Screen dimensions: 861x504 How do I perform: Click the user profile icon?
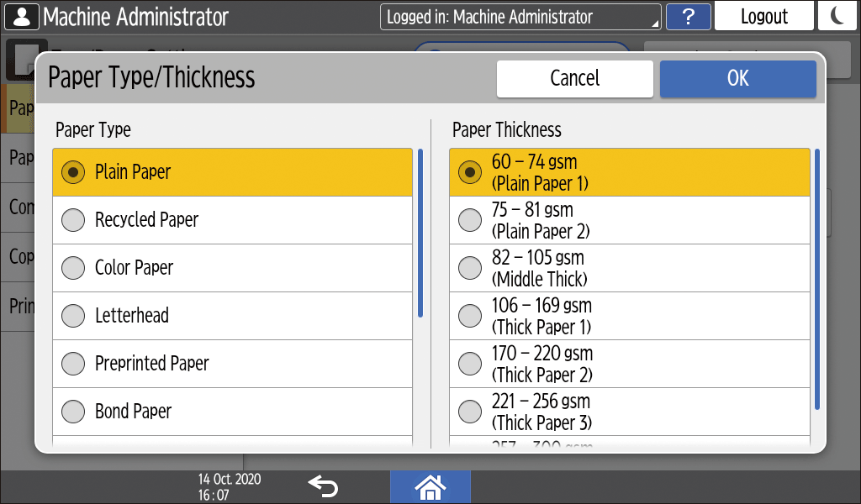20,17
